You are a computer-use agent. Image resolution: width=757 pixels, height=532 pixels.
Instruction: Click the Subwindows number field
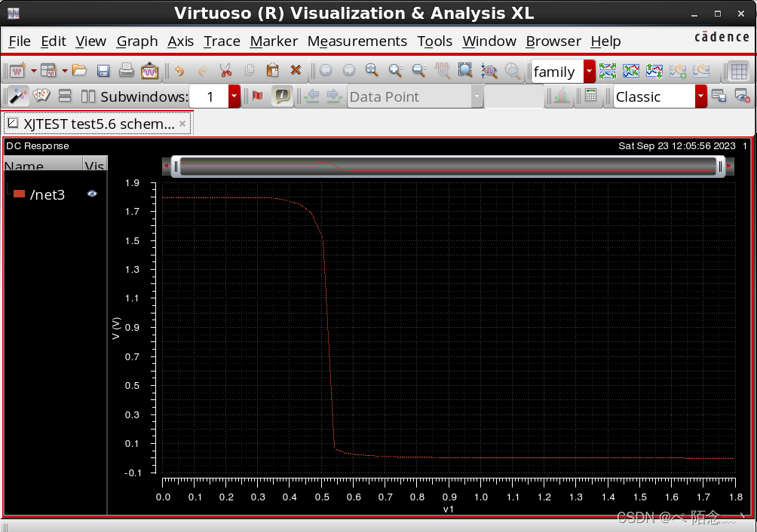coord(209,96)
